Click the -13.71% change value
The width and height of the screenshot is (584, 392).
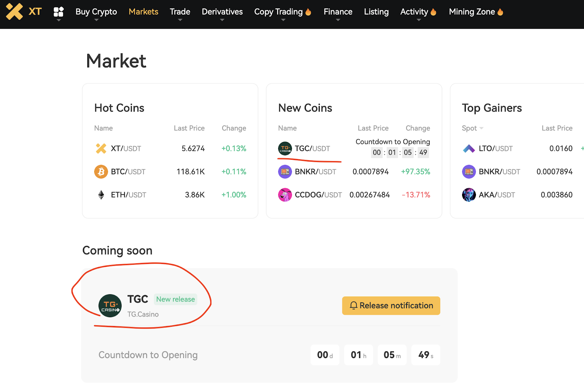pos(416,195)
